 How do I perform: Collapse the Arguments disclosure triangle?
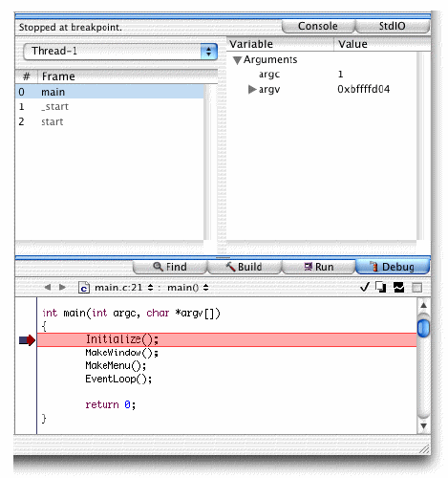click(237, 60)
